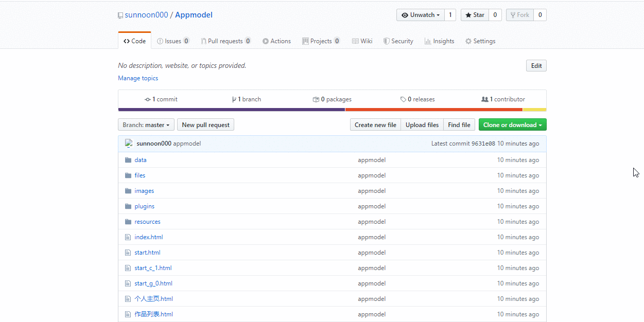644x322 pixels.
Task: Click the forks count 0
Action: (540, 15)
